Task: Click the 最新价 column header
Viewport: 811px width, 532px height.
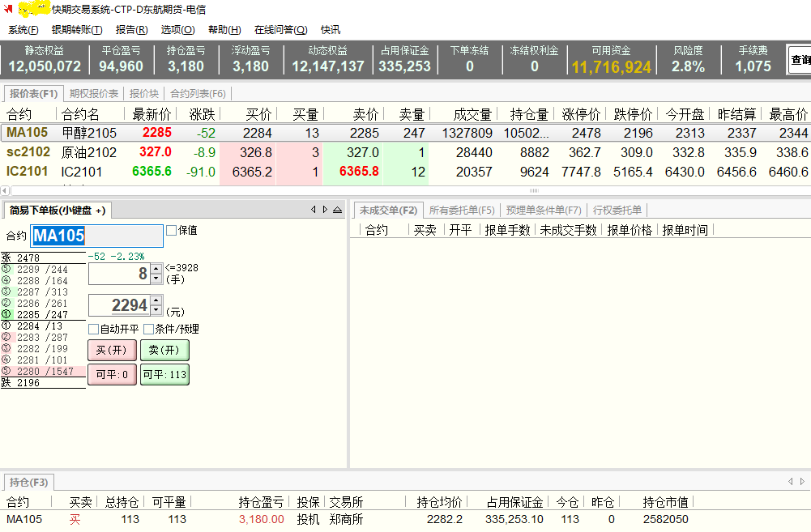Action: tap(152, 114)
